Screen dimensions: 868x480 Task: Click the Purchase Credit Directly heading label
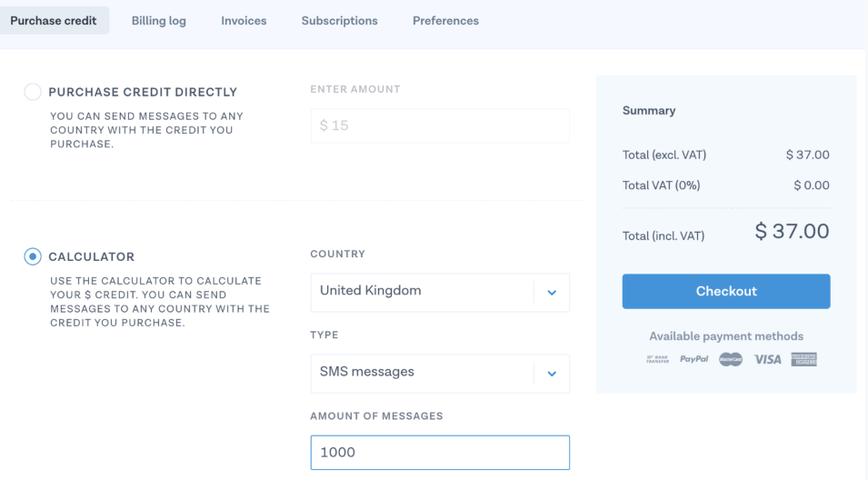[143, 92]
